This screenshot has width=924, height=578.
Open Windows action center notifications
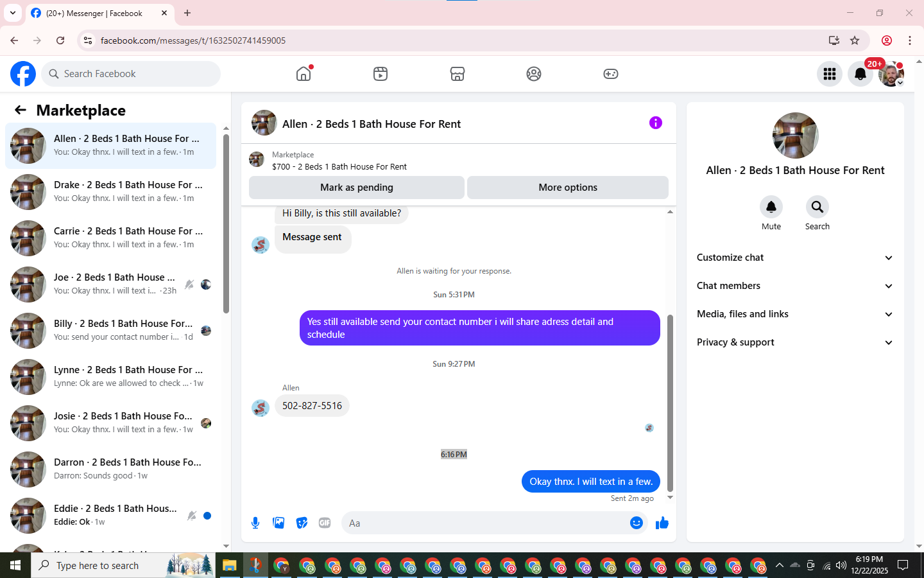903,565
